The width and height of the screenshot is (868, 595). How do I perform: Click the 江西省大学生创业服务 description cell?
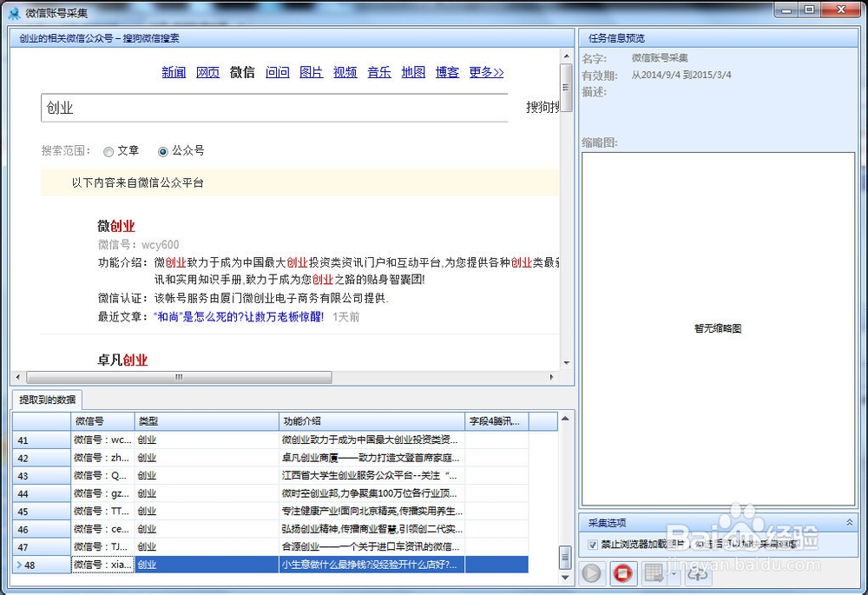pos(372,476)
